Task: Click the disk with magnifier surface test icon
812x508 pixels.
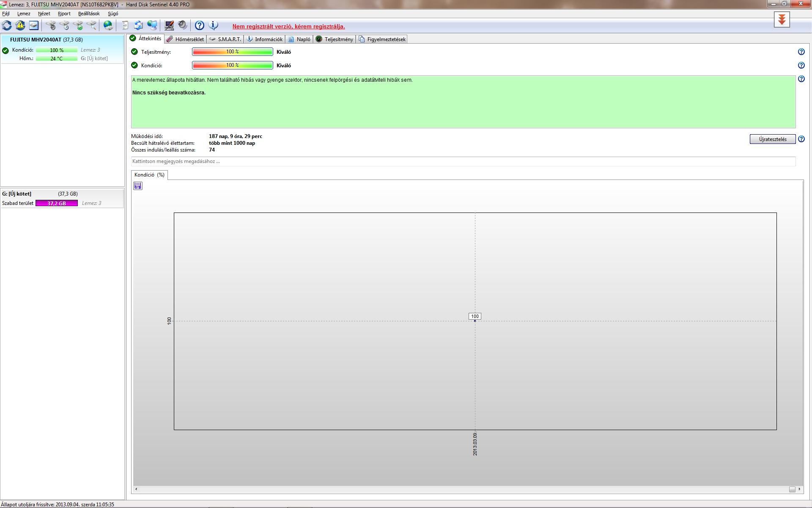Action: pos(91,26)
